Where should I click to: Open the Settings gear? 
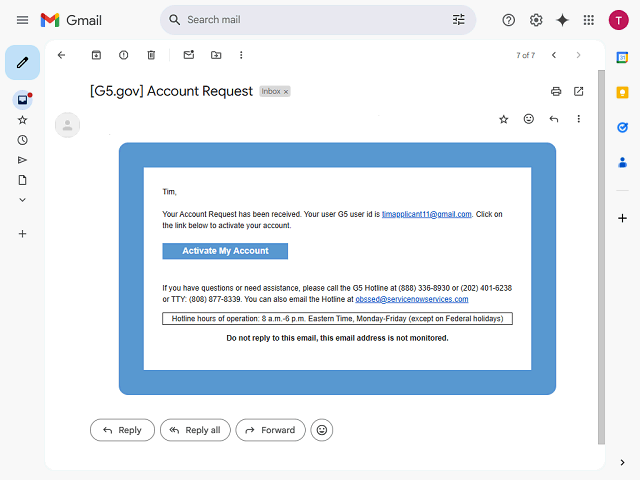click(x=536, y=20)
